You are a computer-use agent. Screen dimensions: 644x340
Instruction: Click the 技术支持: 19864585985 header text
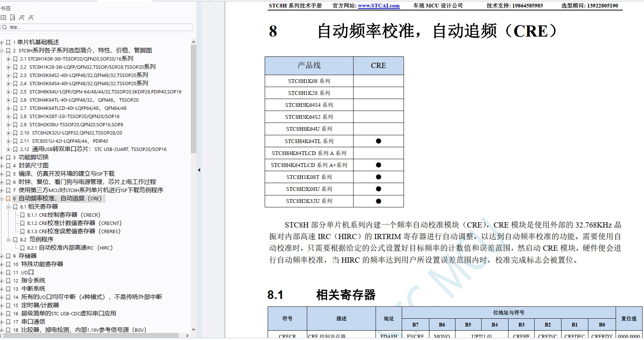pyautogui.click(x=515, y=6)
